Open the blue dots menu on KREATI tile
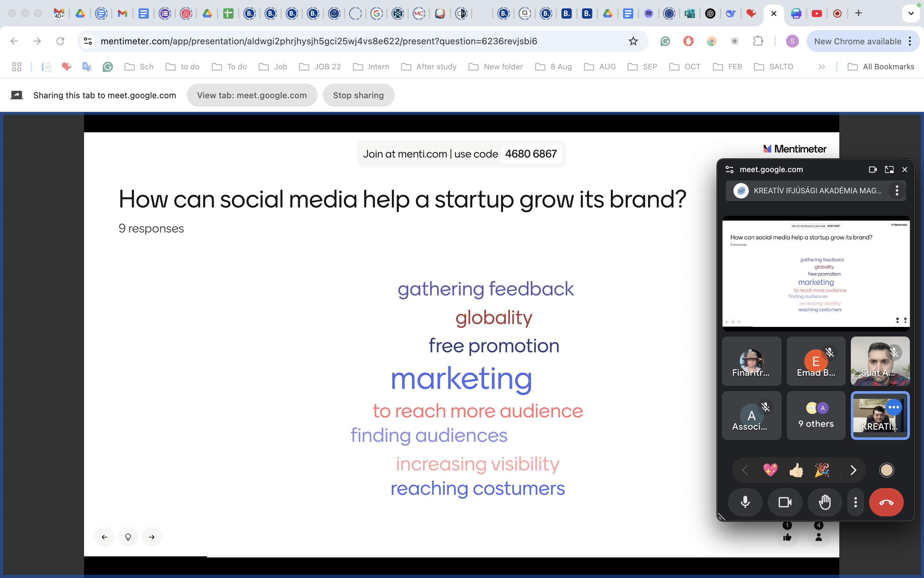 pos(894,407)
